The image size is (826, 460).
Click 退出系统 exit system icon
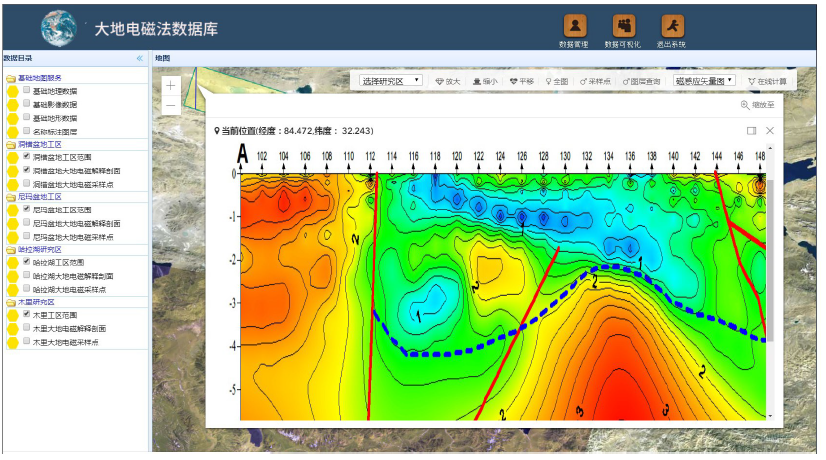coord(673,25)
